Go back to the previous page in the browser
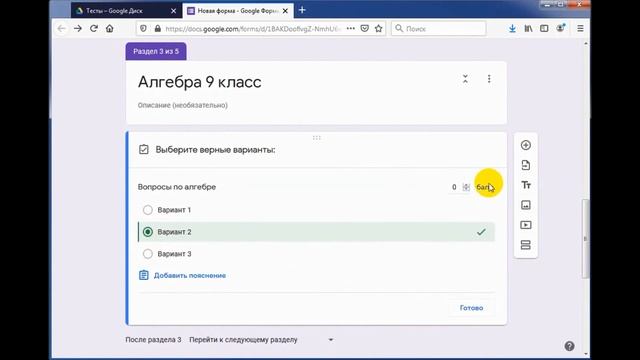640x360 pixels. tap(62, 29)
